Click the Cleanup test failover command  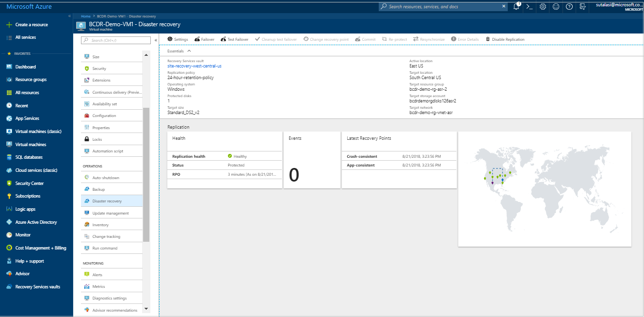point(275,39)
